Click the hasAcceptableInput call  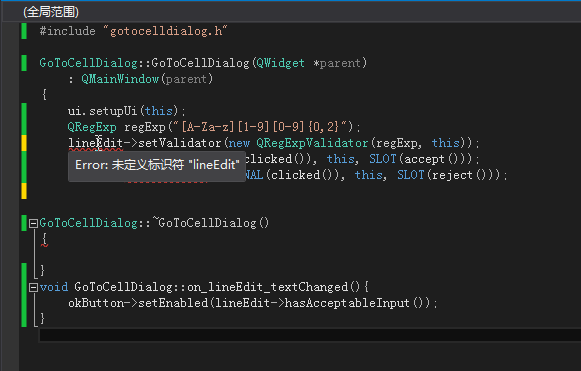pos(347,303)
